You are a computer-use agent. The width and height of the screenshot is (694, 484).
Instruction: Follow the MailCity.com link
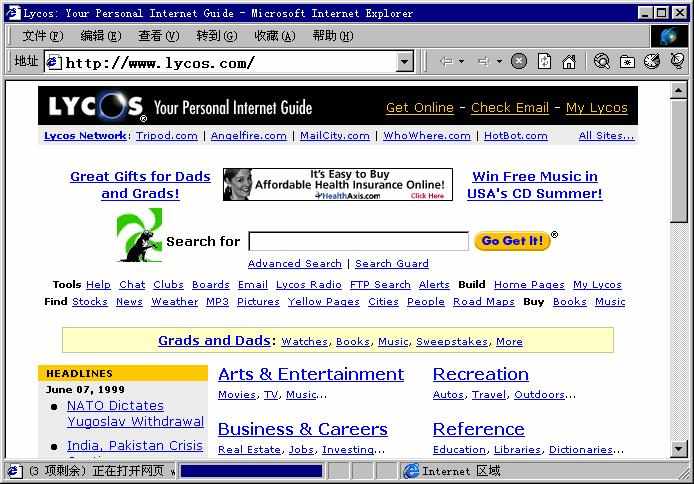coord(335,136)
